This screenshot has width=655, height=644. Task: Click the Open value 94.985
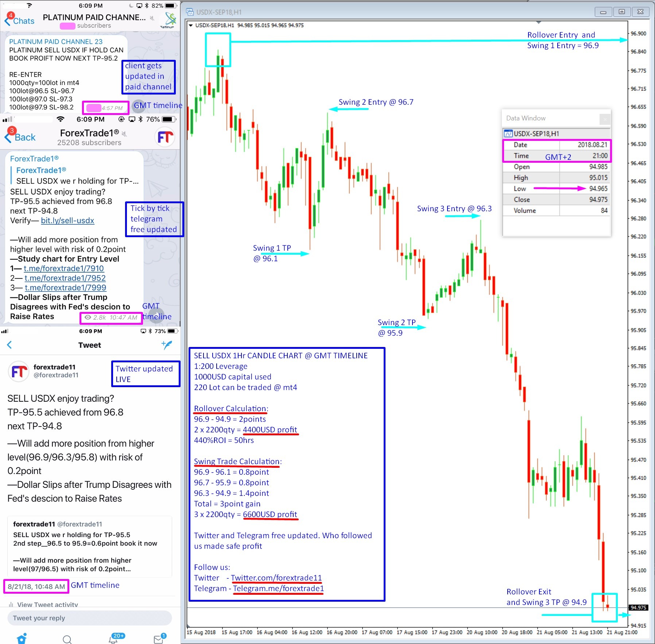[x=598, y=167]
